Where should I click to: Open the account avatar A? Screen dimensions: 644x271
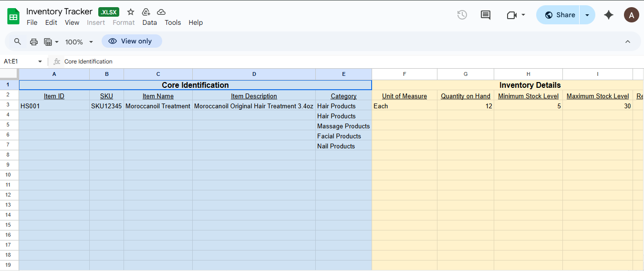631,15
